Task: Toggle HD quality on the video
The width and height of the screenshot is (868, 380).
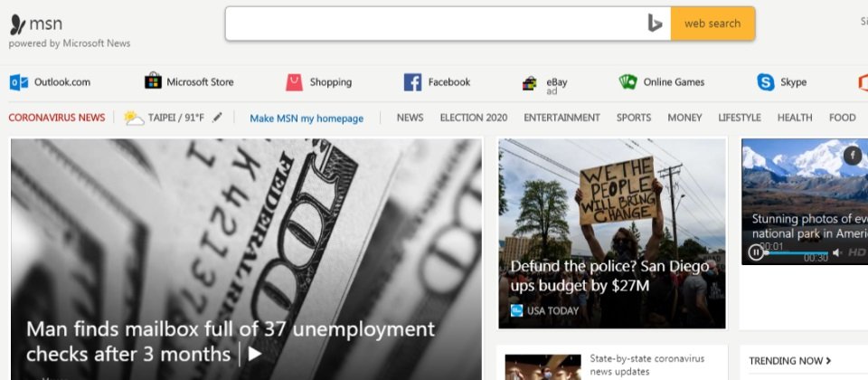Action: 856,252
